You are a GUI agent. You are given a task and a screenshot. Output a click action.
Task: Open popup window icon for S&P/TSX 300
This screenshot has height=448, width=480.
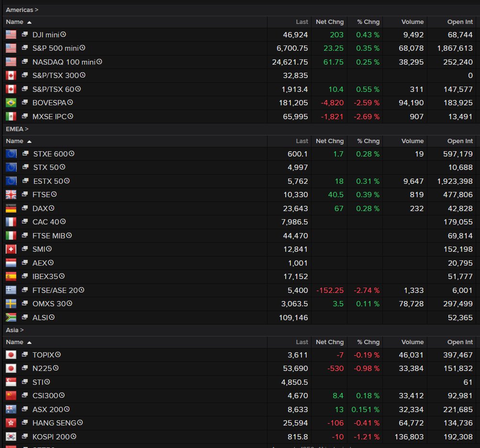(25, 75)
